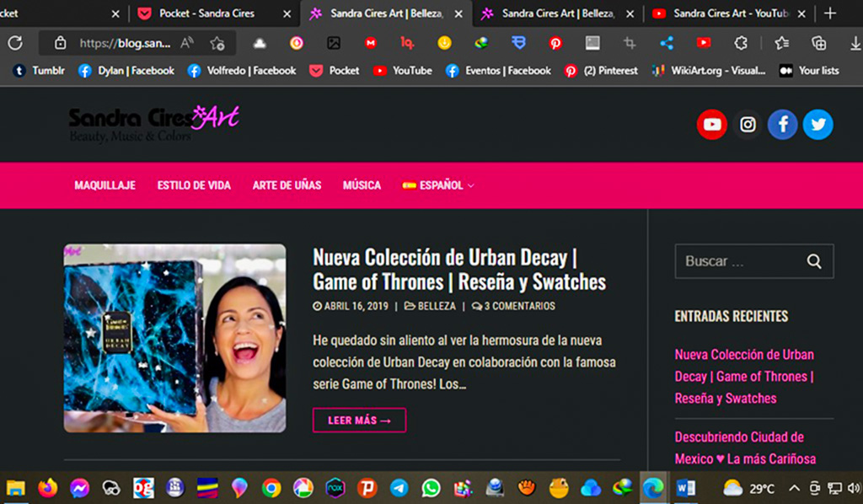Open WhatsApp from the taskbar
The image size is (863, 504).
pos(431,487)
